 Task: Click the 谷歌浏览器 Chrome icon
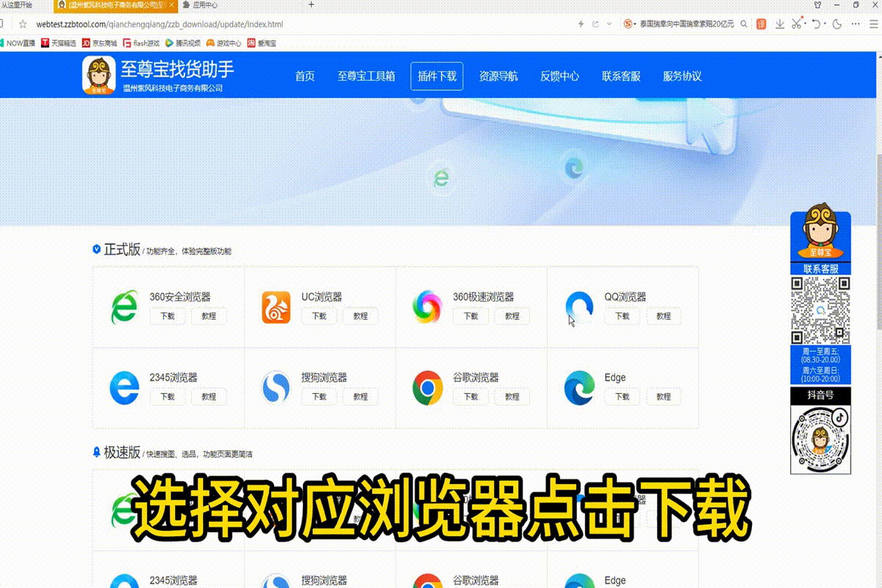(427, 388)
